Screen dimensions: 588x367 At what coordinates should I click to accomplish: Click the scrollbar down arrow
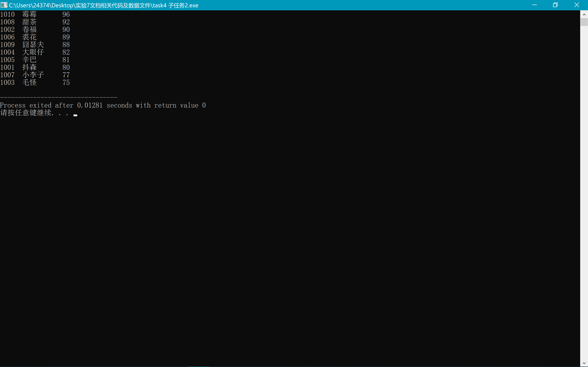tap(584, 363)
